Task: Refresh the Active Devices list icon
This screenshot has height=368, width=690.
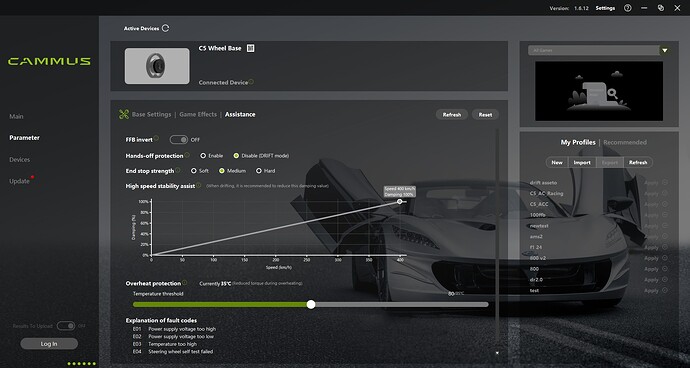Action: (x=165, y=28)
